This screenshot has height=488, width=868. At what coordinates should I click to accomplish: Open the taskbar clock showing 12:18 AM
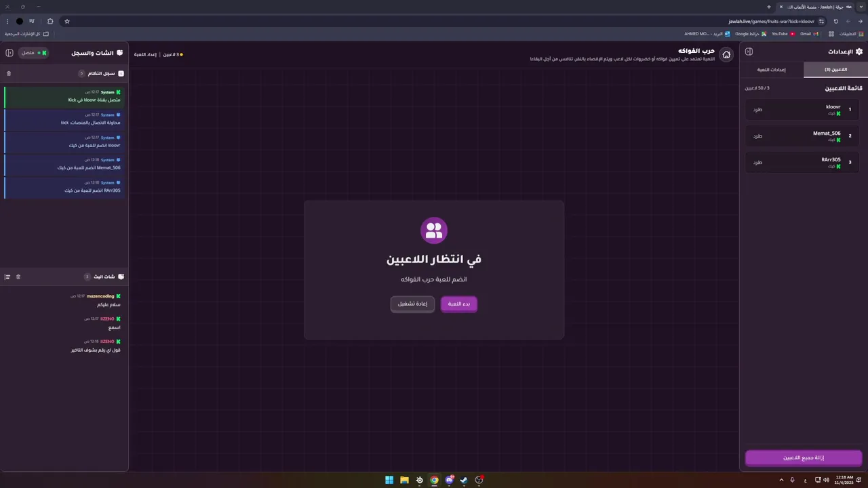click(x=845, y=480)
